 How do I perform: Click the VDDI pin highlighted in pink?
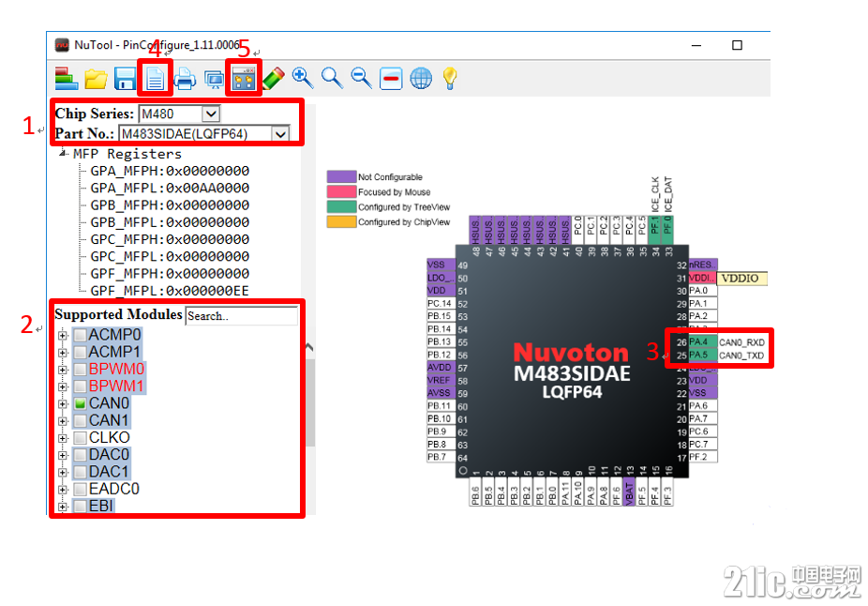coord(702,278)
